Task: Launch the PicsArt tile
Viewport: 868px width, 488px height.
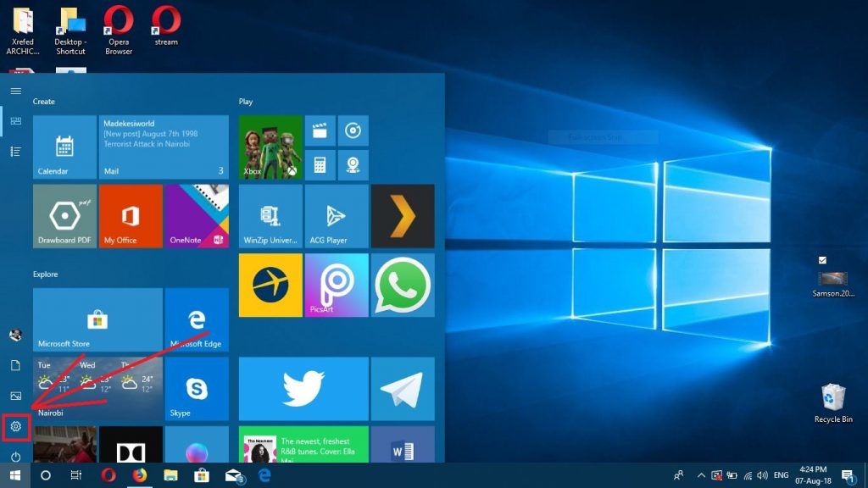Action: pyautogui.click(x=337, y=286)
